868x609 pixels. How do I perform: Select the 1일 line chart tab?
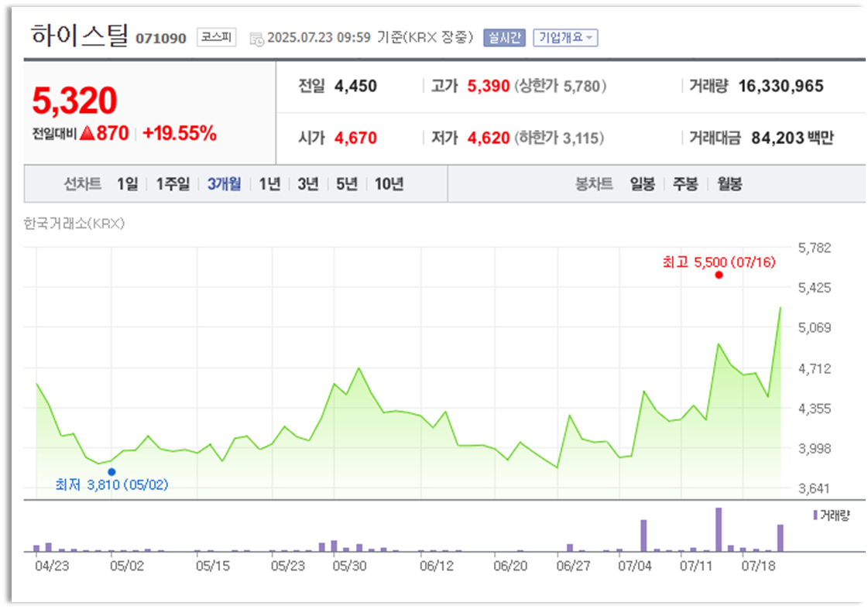point(127,183)
